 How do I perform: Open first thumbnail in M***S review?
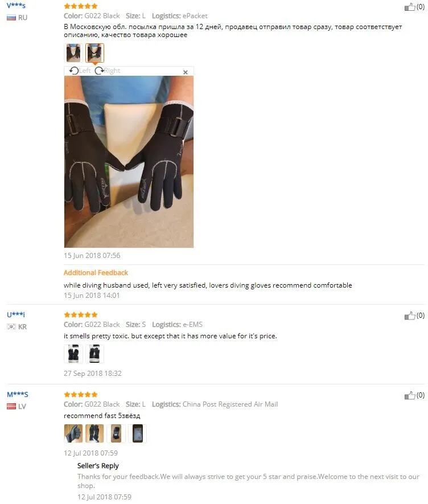[x=73, y=433]
